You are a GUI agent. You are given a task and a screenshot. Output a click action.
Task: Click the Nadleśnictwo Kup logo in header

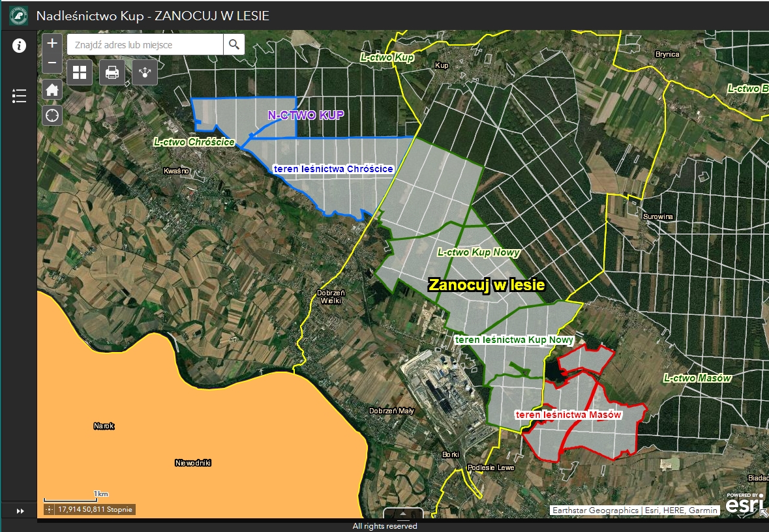coord(18,16)
